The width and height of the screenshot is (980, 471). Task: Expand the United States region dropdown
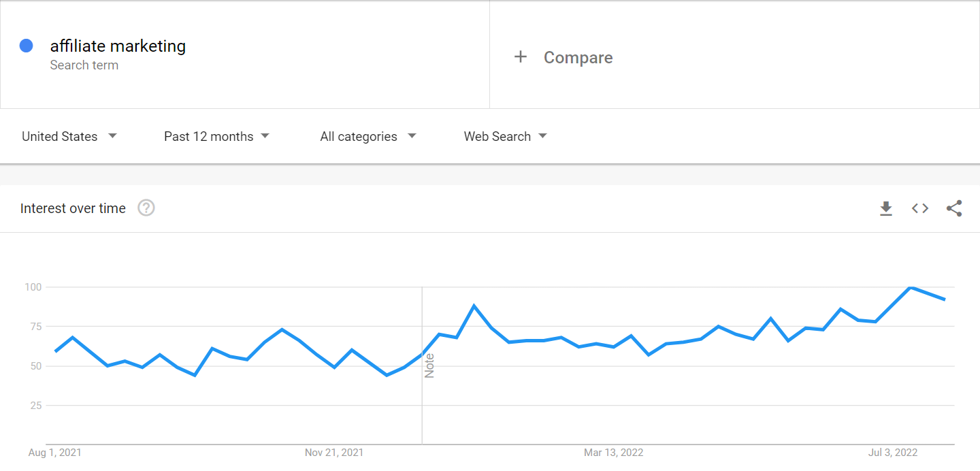(x=69, y=136)
